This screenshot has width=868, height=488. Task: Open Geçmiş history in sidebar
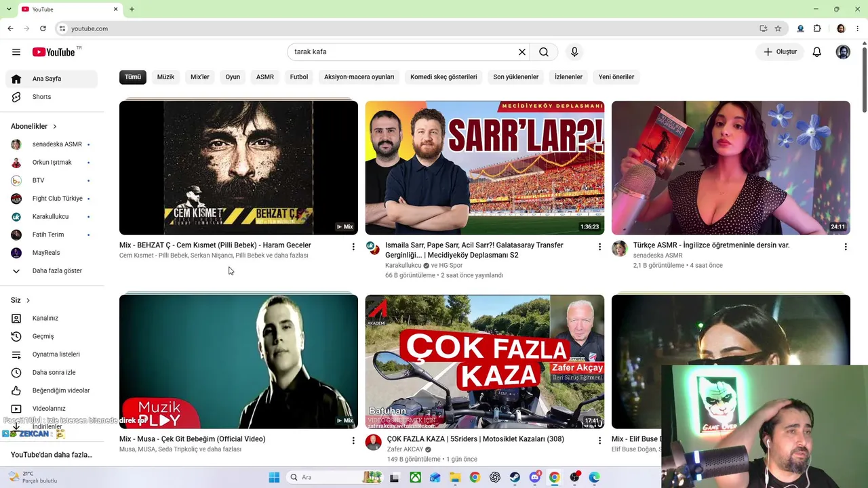52,336
